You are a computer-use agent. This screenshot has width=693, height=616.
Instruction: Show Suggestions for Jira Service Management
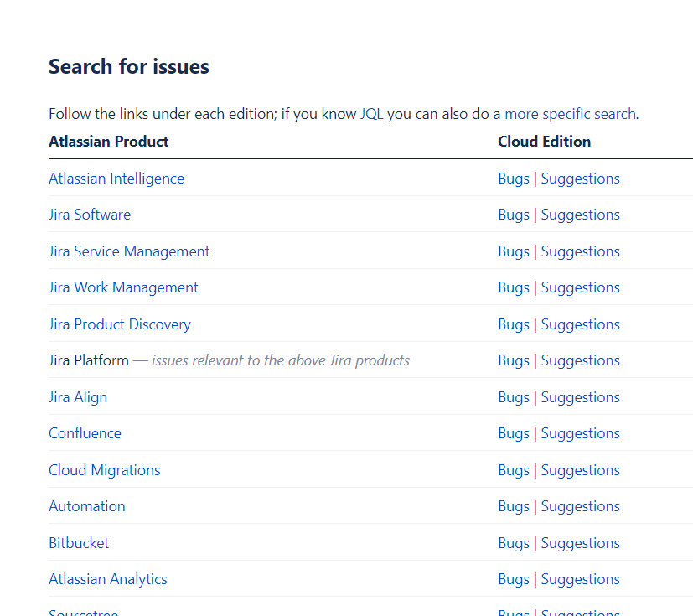[x=581, y=251]
